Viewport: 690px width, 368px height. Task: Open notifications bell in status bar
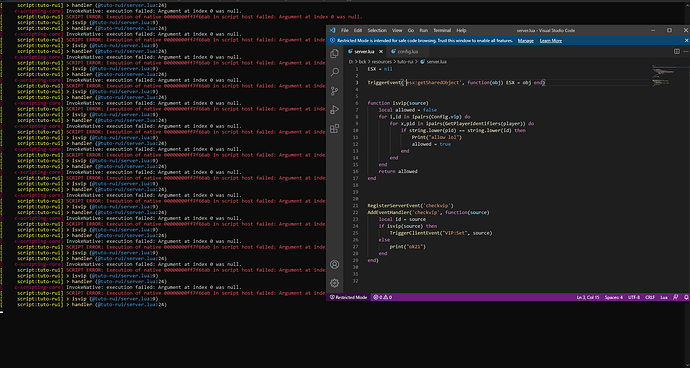coord(686,297)
